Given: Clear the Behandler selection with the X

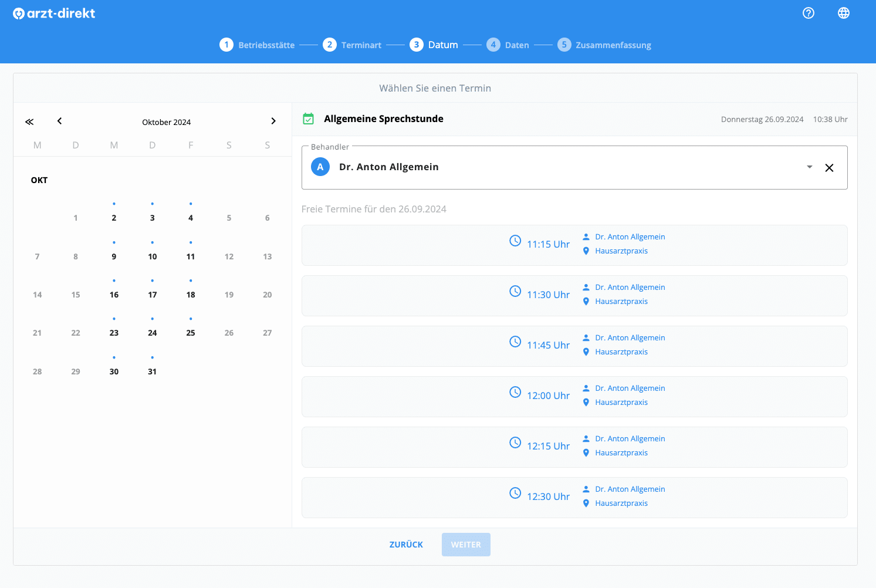Looking at the screenshot, I should point(829,168).
